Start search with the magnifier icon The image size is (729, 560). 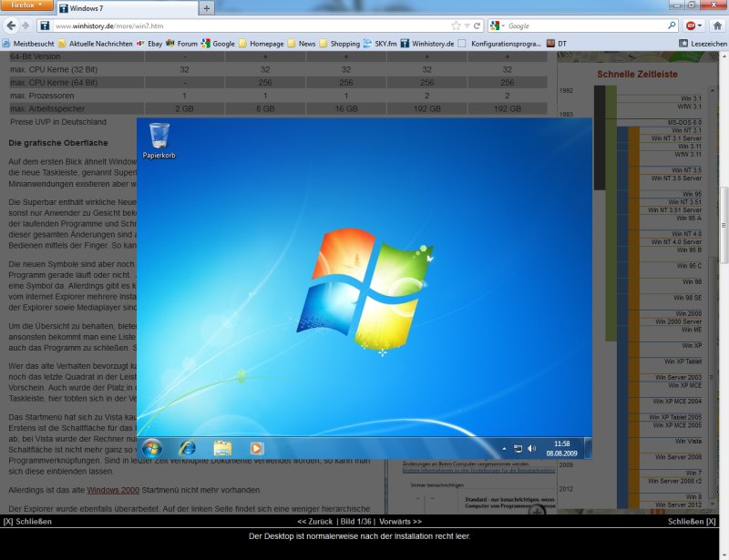tap(672, 25)
